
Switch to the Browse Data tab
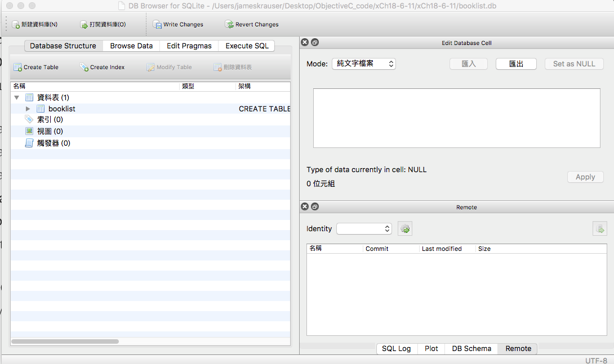[x=131, y=46]
